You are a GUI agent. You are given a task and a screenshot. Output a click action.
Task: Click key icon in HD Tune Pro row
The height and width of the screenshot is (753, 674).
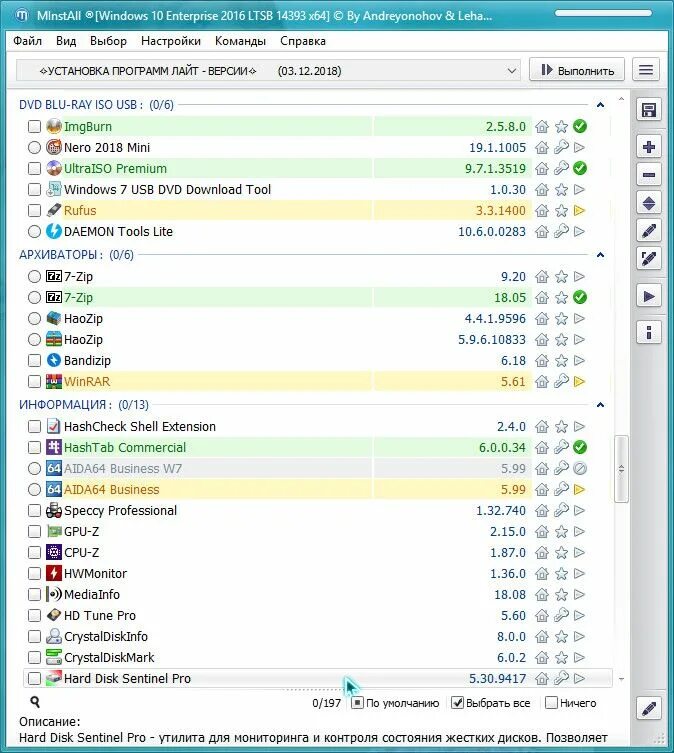561,615
